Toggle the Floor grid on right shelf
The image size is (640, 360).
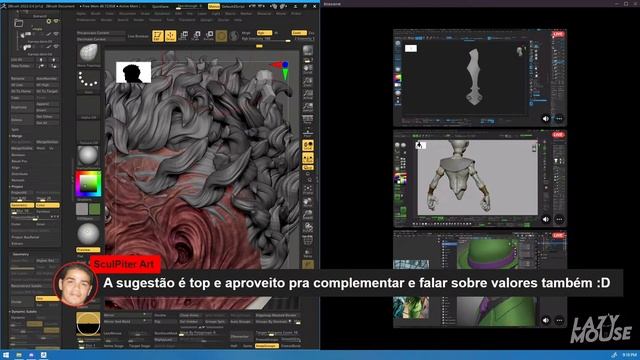pyautogui.click(x=308, y=133)
